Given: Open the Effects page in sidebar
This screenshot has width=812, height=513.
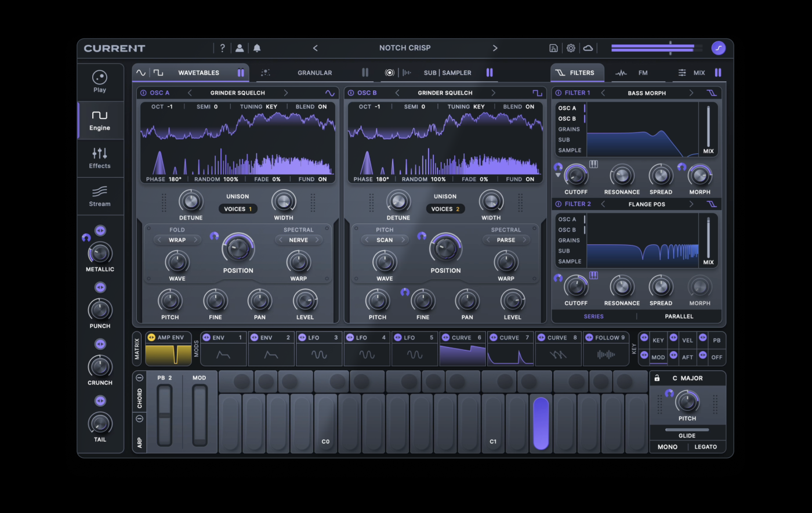Looking at the screenshot, I should [100, 158].
